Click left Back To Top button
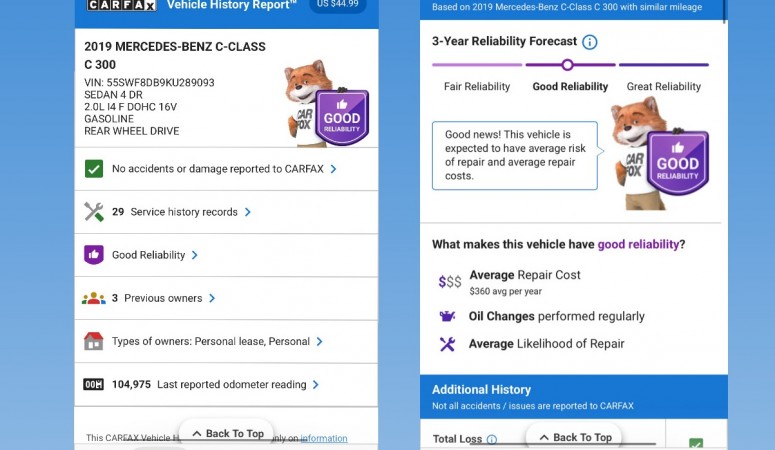Viewport: 775px width, 450px height. [226, 434]
